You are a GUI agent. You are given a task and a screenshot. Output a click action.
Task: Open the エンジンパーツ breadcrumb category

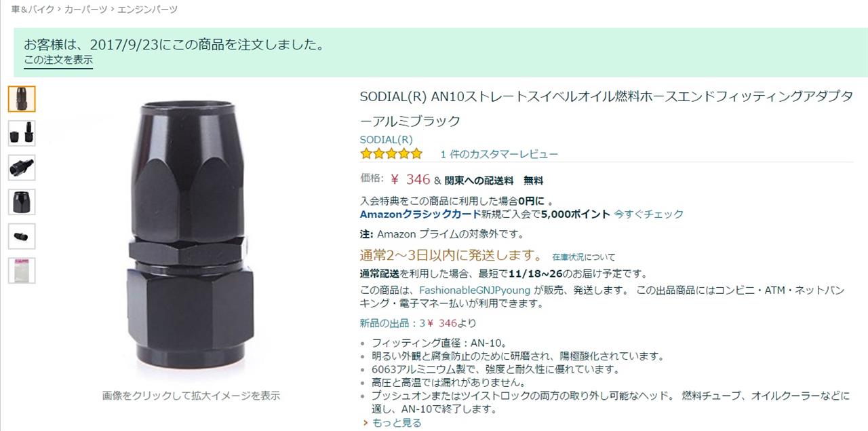click(147, 10)
